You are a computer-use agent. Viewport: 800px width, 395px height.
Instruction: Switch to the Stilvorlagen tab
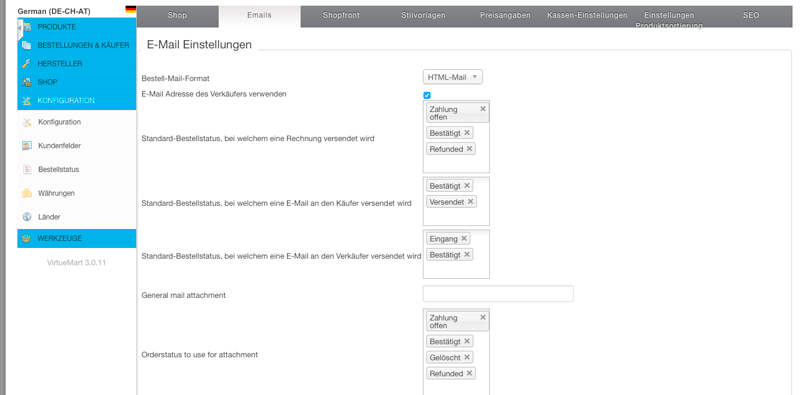(423, 16)
